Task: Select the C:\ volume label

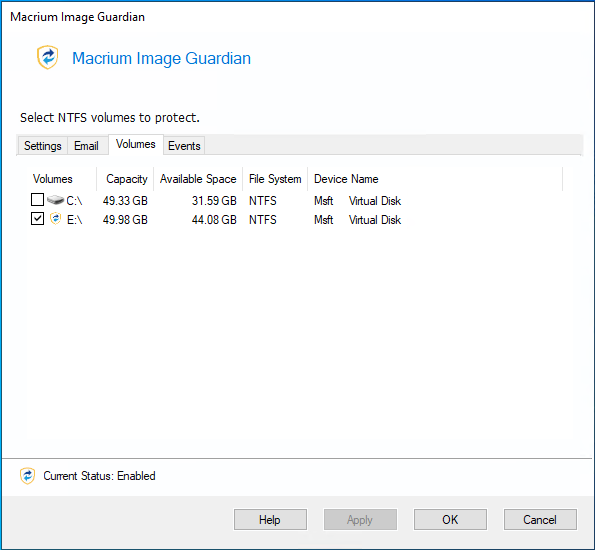Action: tap(74, 201)
